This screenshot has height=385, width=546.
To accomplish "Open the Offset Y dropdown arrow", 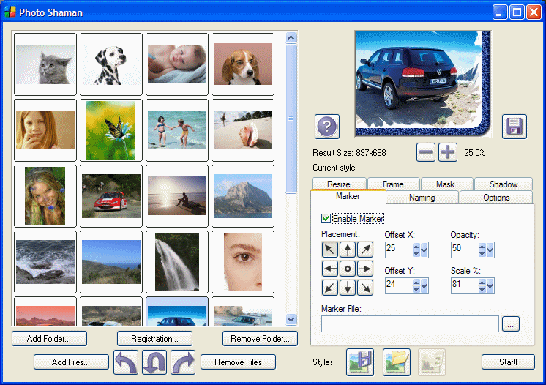I will click(x=424, y=285).
